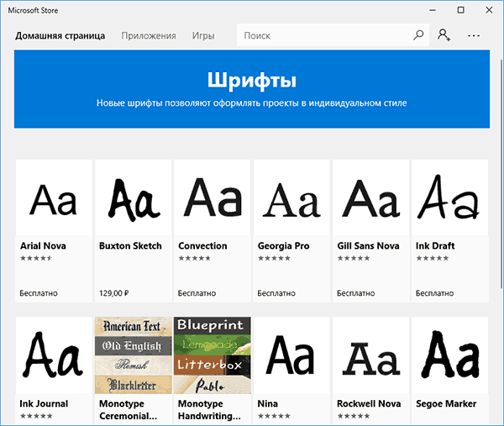This screenshot has height=426, width=504.
Task: Select the Monotype Ceremonial title
Action: [128, 410]
